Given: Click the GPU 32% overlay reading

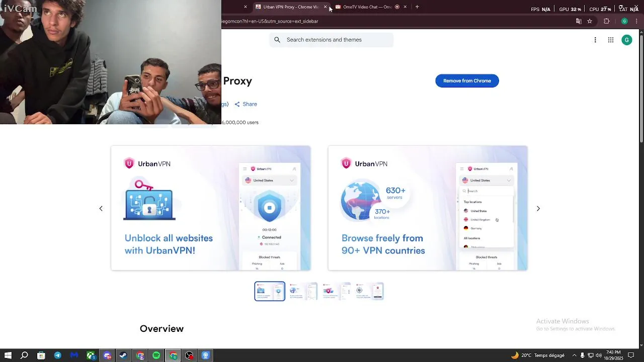Looking at the screenshot, I should (570, 9).
